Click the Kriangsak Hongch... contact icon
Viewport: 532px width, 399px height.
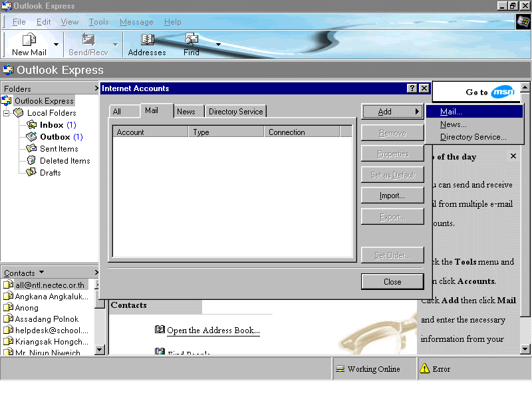click(x=8, y=341)
